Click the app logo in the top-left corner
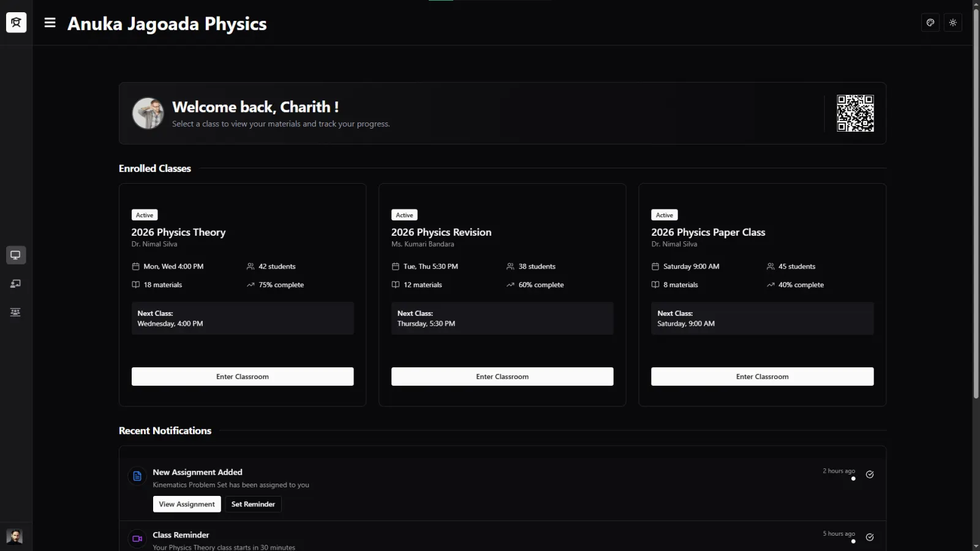This screenshot has width=980, height=551. tap(17, 23)
